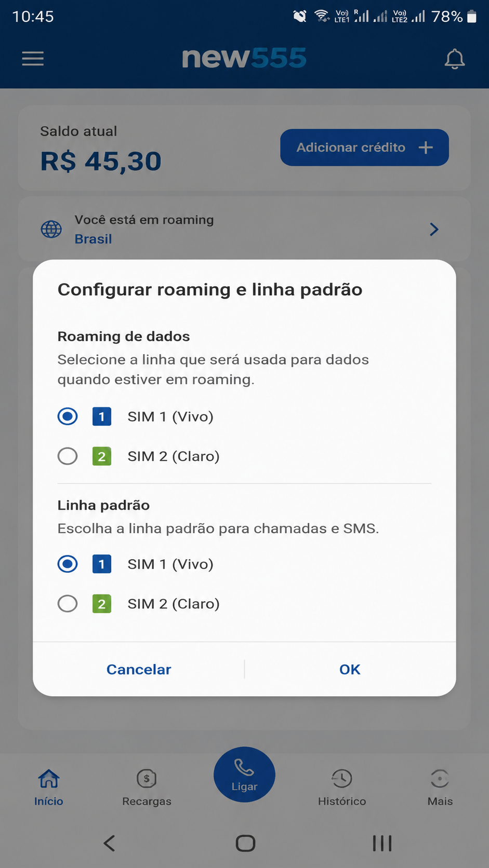489x868 pixels.
Task: Tap the globe roaming icon
Action: tap(51, 229)
